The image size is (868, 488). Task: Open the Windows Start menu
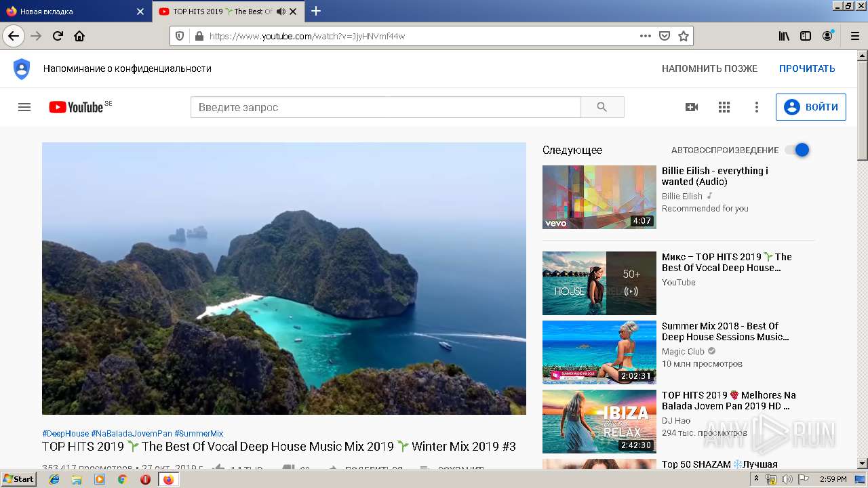pyautogui.click(x=18, y=479)
